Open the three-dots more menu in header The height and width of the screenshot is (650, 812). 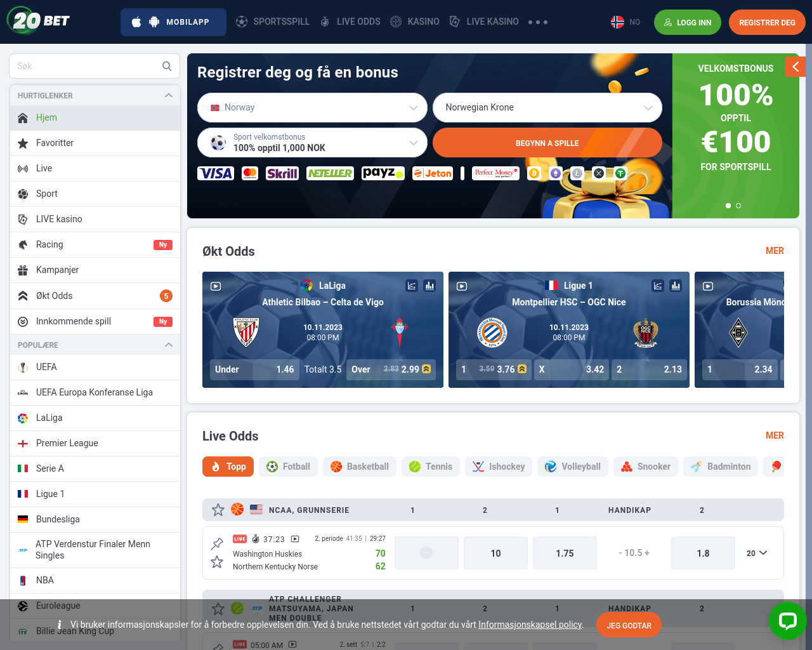coord(538,22)
